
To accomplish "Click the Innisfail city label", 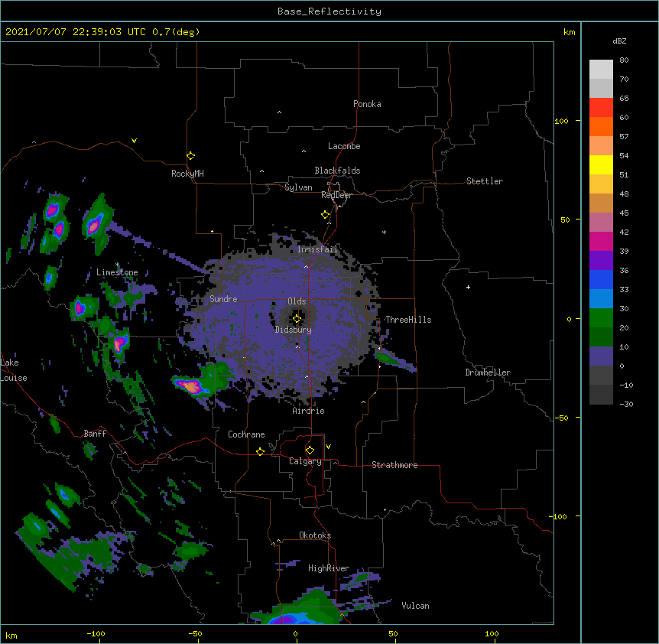I will point(317,249).
